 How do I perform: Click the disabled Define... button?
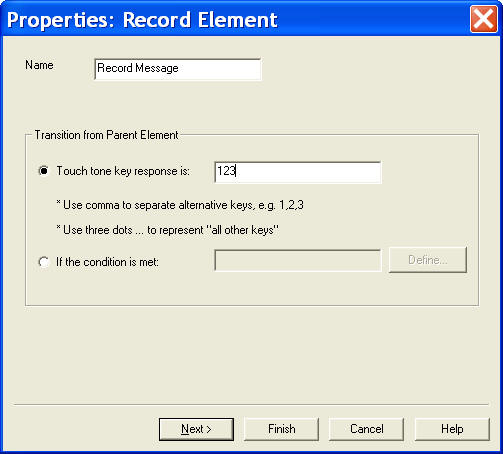tap(428, 260)
